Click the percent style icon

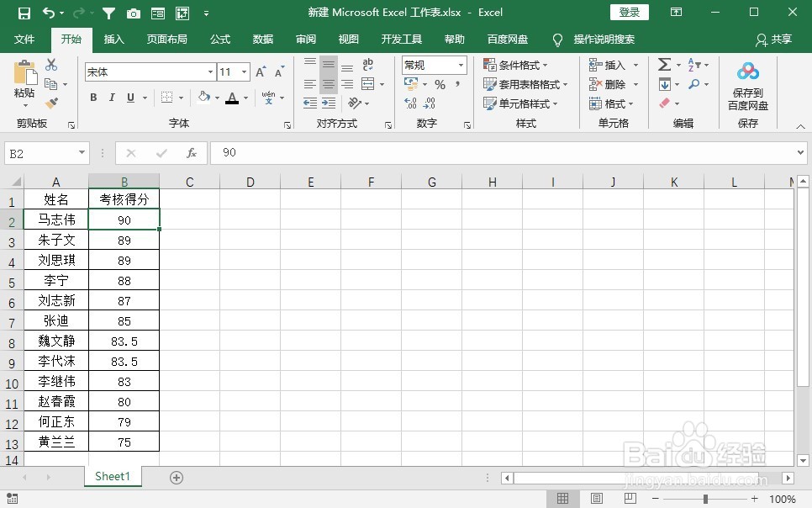[x=440, y=84]
